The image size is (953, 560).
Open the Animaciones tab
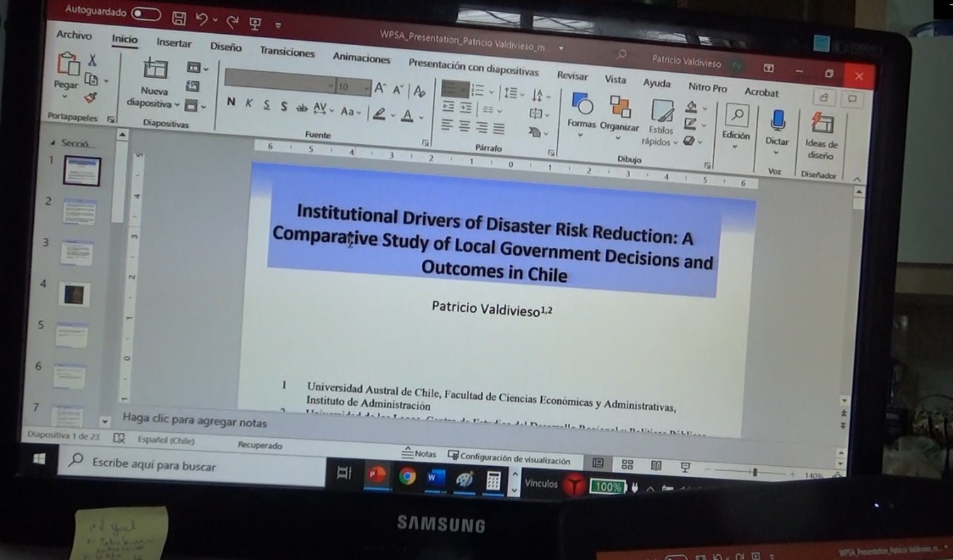click(x=361, y=58)
